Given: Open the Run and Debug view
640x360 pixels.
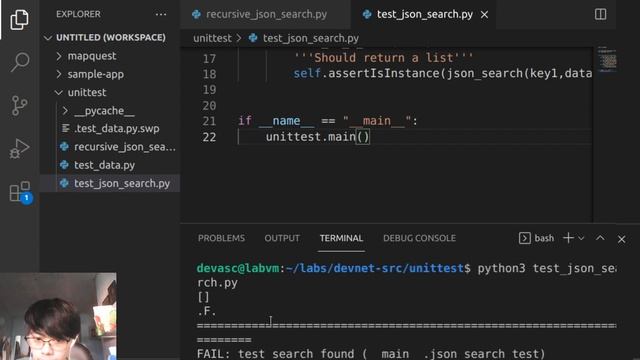Looking at the screenshot, I should pos(19,149).
